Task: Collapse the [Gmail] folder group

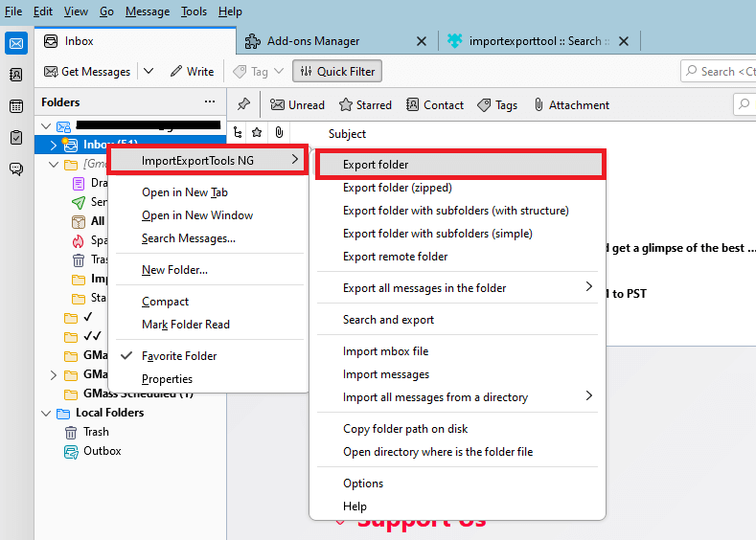Action: click(x=54, y=165)
